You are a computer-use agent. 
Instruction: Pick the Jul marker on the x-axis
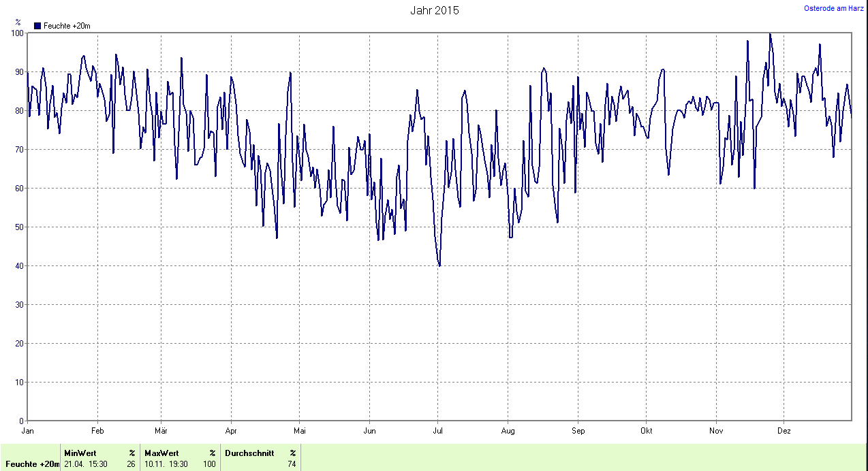pos(438,430)
